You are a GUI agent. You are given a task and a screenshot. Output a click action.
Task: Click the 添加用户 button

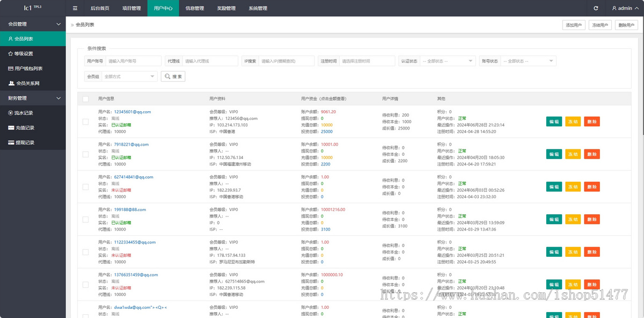573,25
